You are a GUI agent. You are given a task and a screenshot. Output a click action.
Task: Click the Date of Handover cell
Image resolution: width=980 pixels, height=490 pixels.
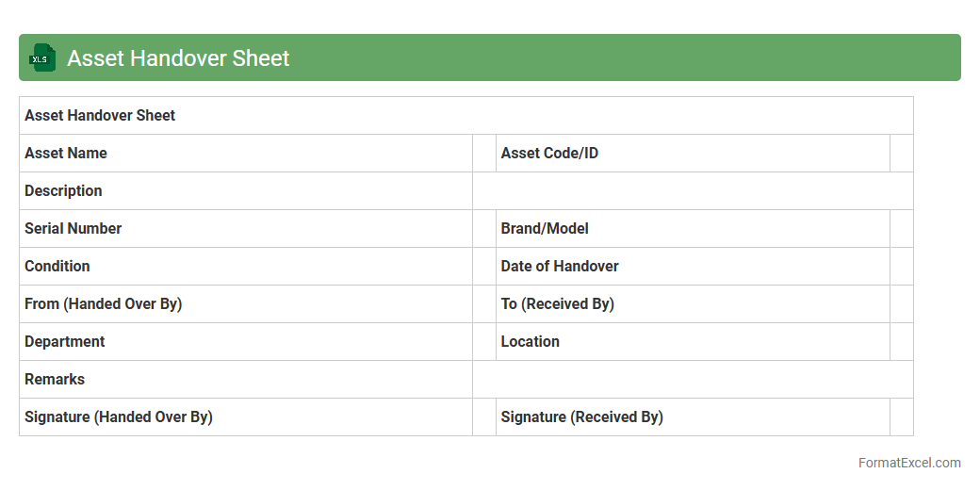(x=693, y=267)
